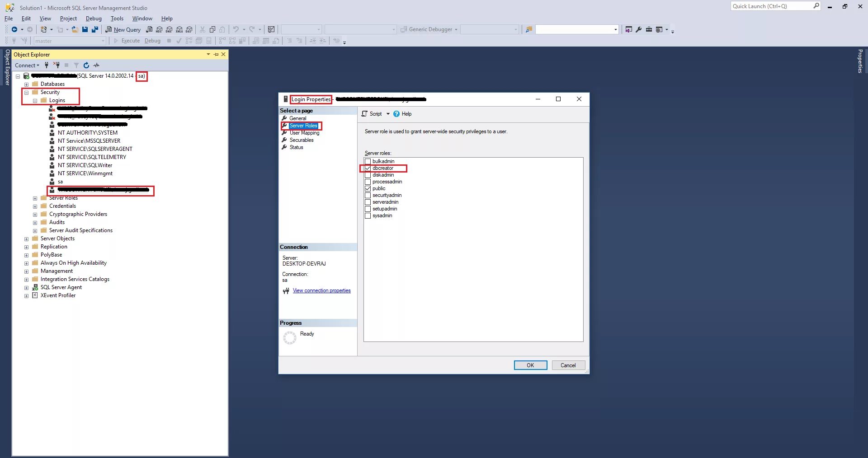This screenshot has height=458, width=868.
Task: Open the Solution Explorer window icon
Action: 628,29
